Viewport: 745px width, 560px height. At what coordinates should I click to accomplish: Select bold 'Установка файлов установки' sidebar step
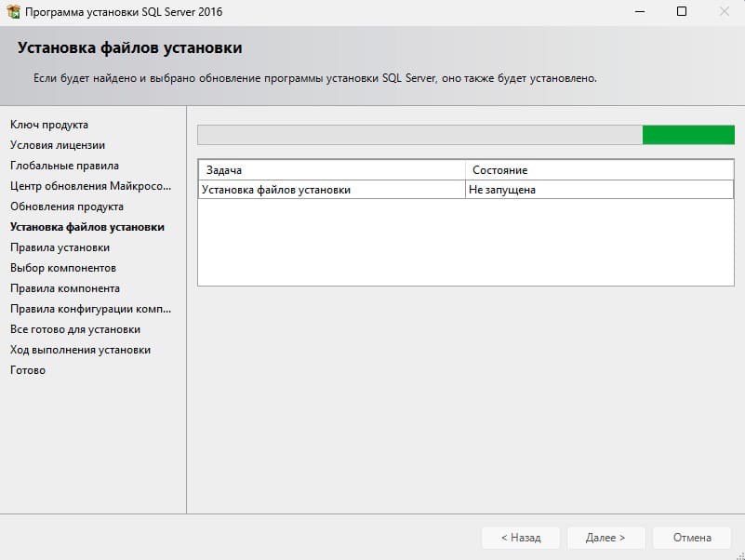pos(87,227)
